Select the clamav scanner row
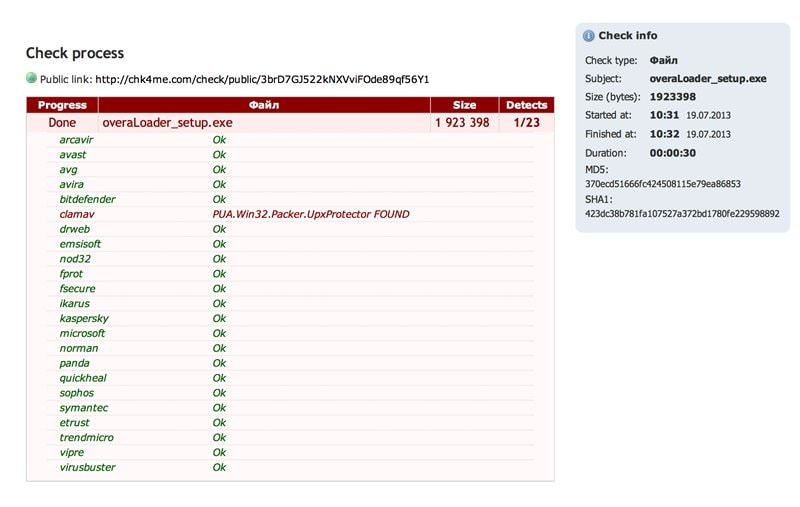800x507 pixels. point(77,214)
